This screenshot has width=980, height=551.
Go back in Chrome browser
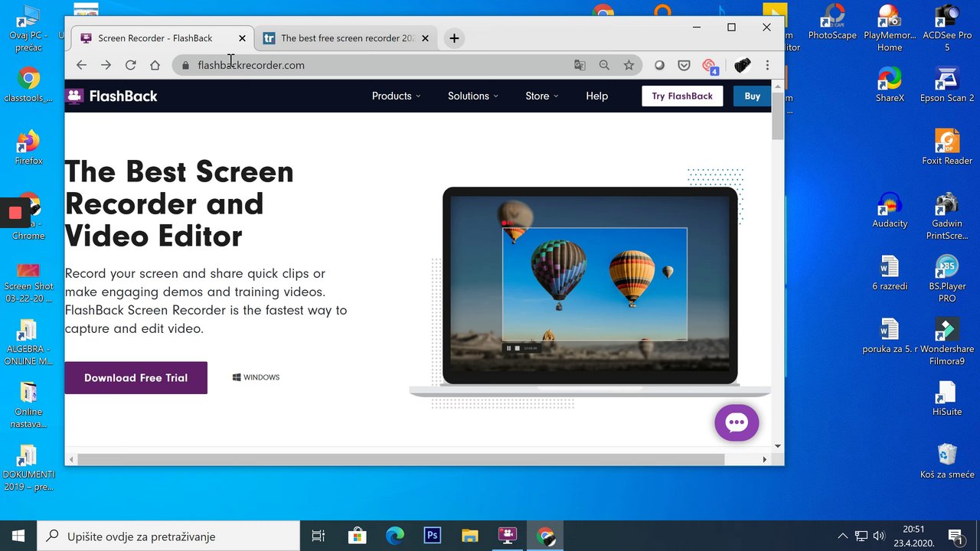[x=81, y=65]
